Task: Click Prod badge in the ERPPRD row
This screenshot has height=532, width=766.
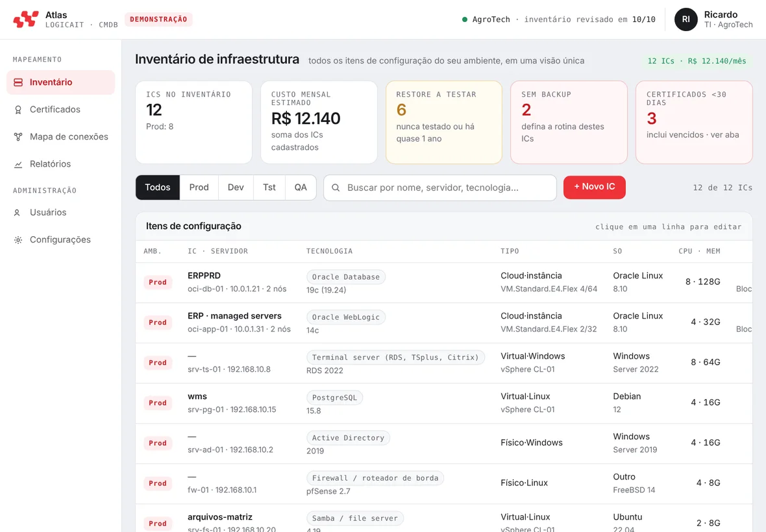Action: pos(158,282)
